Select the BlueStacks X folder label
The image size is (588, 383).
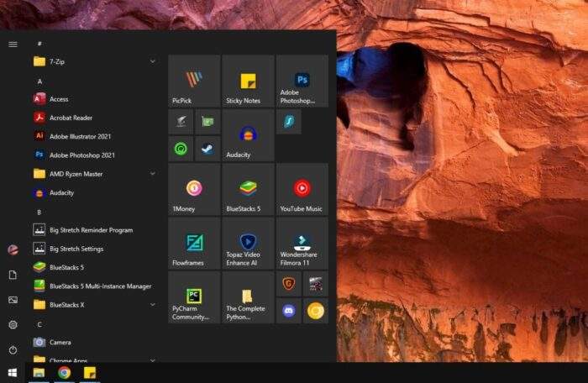(66, 305)
